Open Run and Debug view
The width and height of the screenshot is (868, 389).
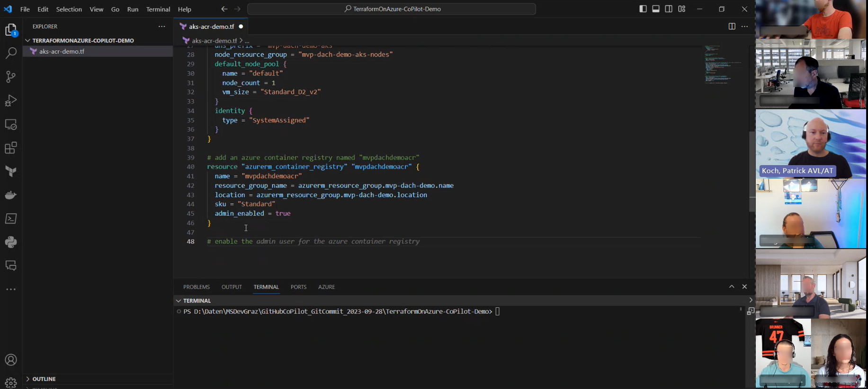[x=11, y=100]
